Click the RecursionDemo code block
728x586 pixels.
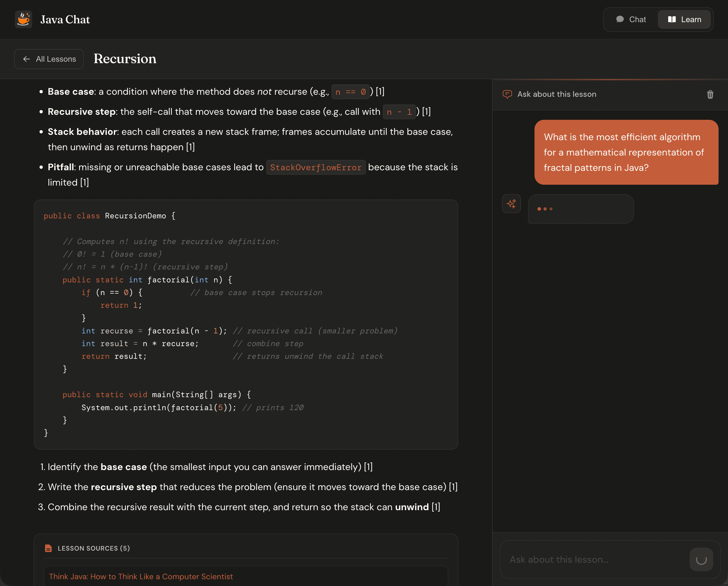pos(245,324)
